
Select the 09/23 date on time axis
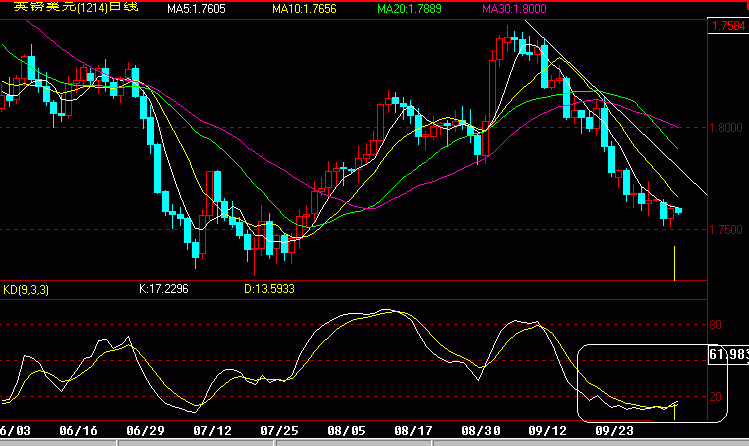(614, 431)
